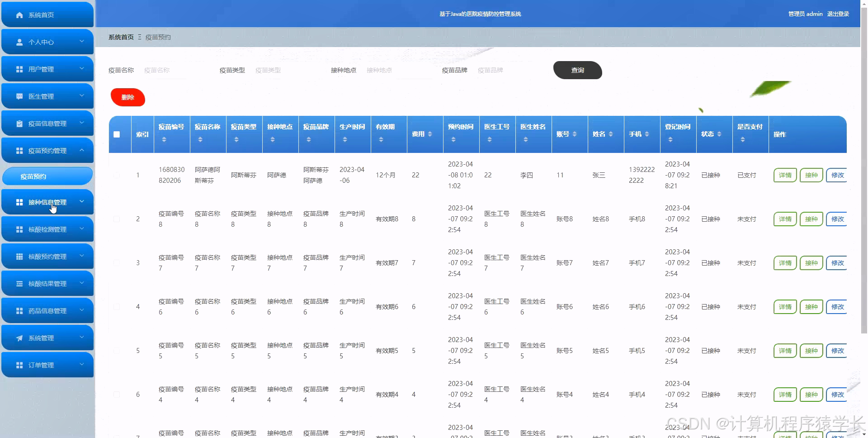
Task: Click the table icon beside 核酸预约管理
Action: (x=19, y=257)
